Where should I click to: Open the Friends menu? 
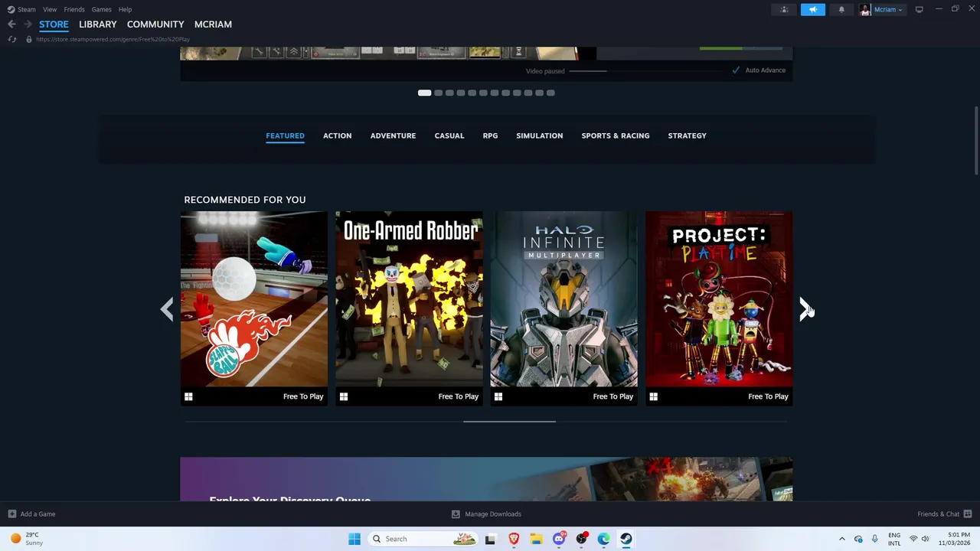click(x=74, y=9)
